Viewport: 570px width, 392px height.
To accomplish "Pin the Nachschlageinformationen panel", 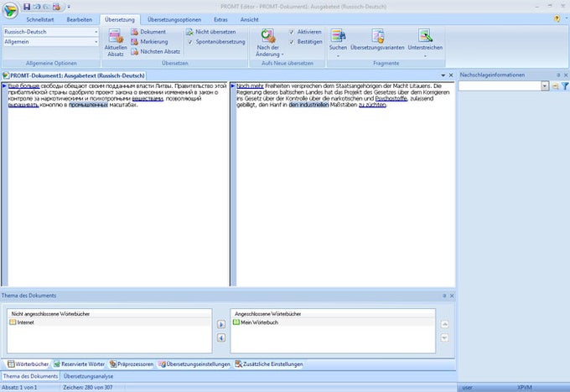I will click(558, 75).
